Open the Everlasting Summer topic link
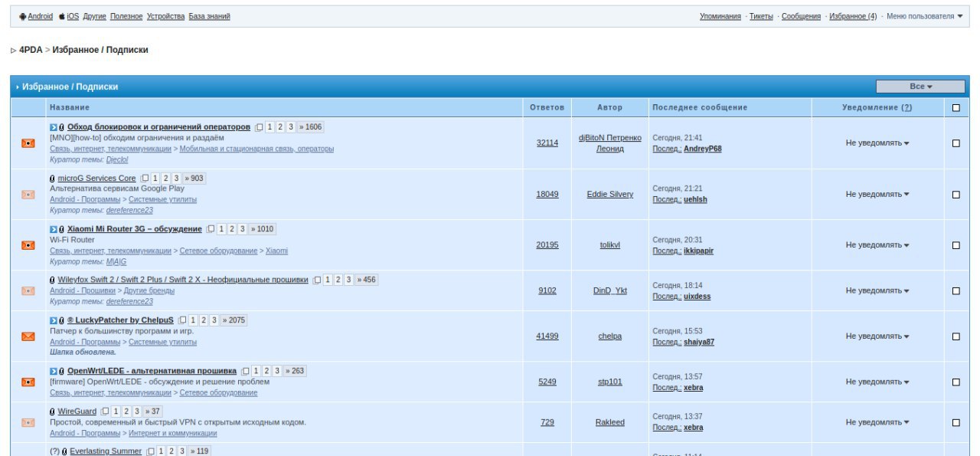Screen dimensions: 980x456 (x=106, y=451)
